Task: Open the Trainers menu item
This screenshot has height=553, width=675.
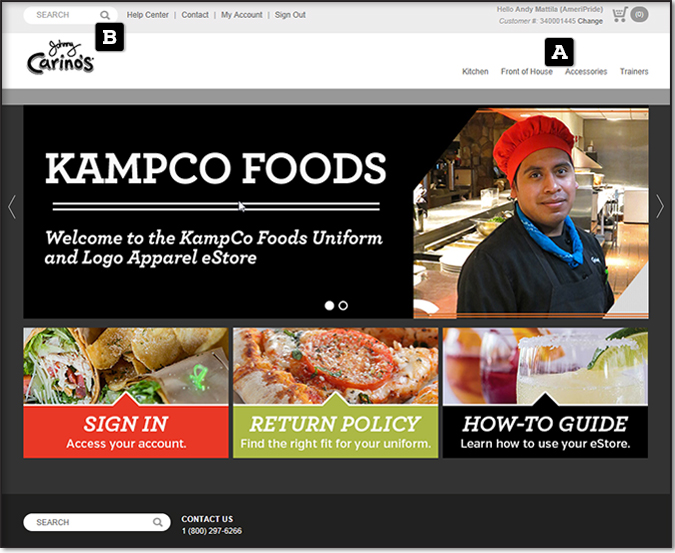Action: pyautogui.click(x=634, y=71)
